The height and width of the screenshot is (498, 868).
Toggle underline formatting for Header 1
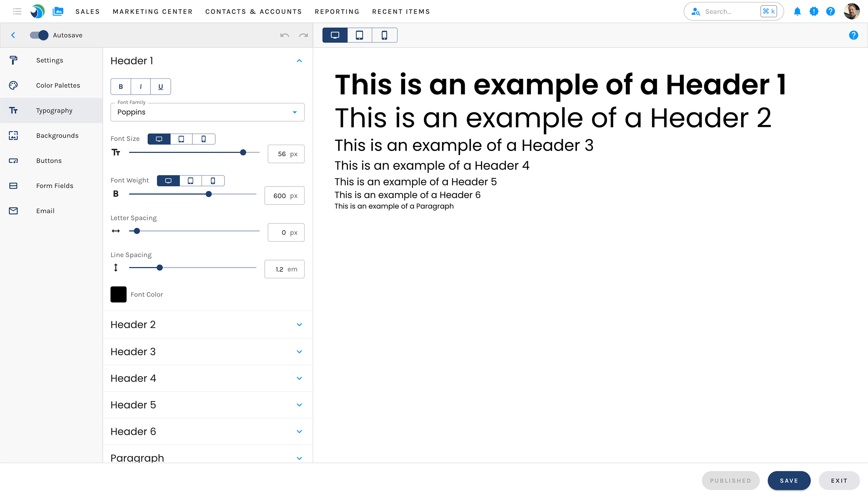point(161,87)
